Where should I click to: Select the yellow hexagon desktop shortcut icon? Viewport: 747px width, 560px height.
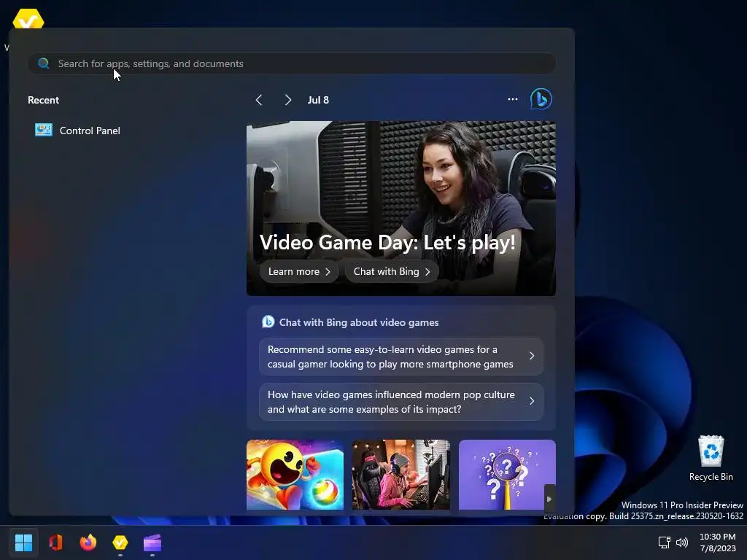[28, 19]
